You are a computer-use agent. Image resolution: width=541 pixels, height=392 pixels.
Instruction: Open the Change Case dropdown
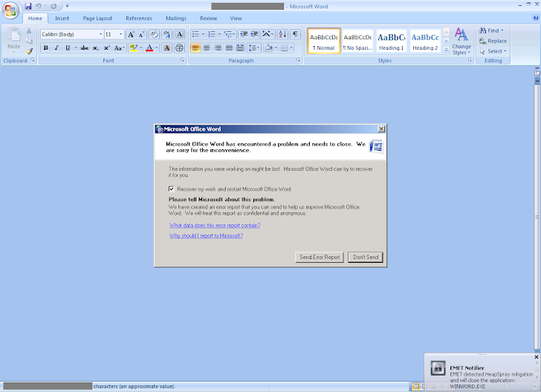coord(120,48)
